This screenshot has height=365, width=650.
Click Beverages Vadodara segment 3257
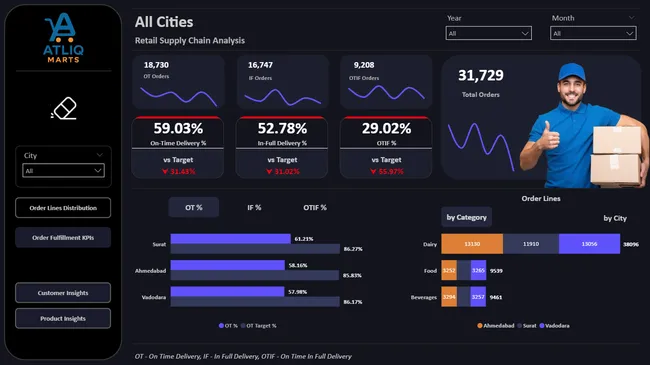(478, 297)
